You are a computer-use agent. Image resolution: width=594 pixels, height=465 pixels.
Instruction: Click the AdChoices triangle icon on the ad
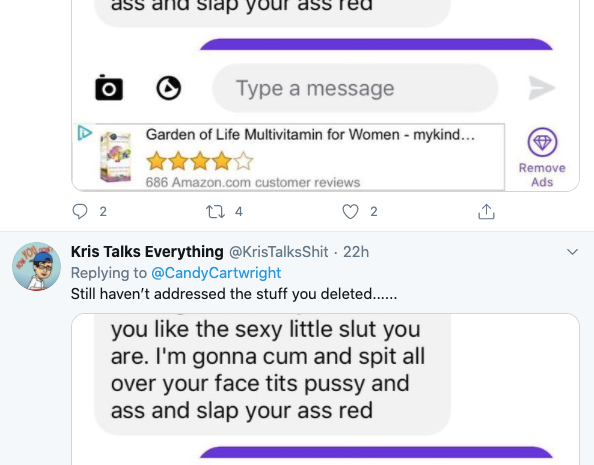[84, 133]
